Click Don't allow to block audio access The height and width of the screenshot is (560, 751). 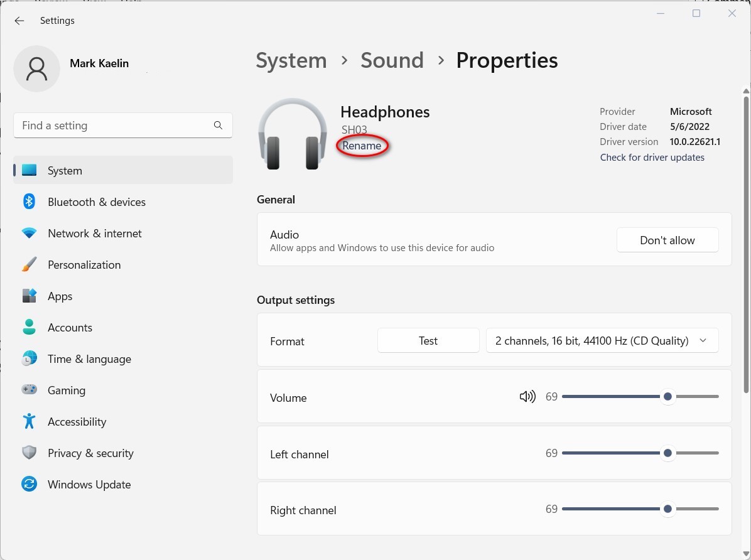[x=667, y=240]
